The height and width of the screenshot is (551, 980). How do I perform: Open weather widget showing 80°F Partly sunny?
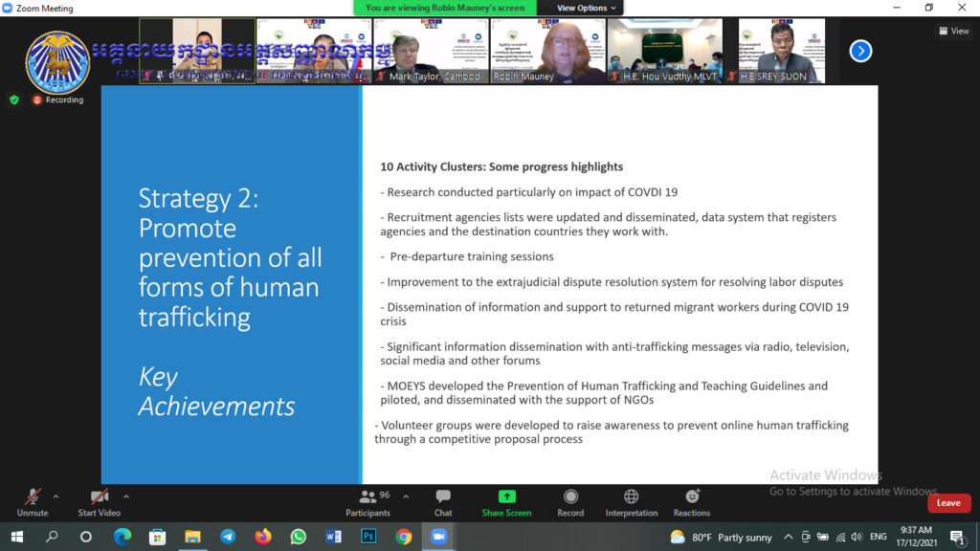point(721,538)
